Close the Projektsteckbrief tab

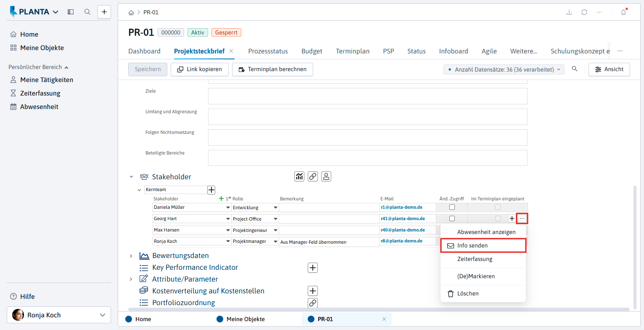[x=231, y=51]
